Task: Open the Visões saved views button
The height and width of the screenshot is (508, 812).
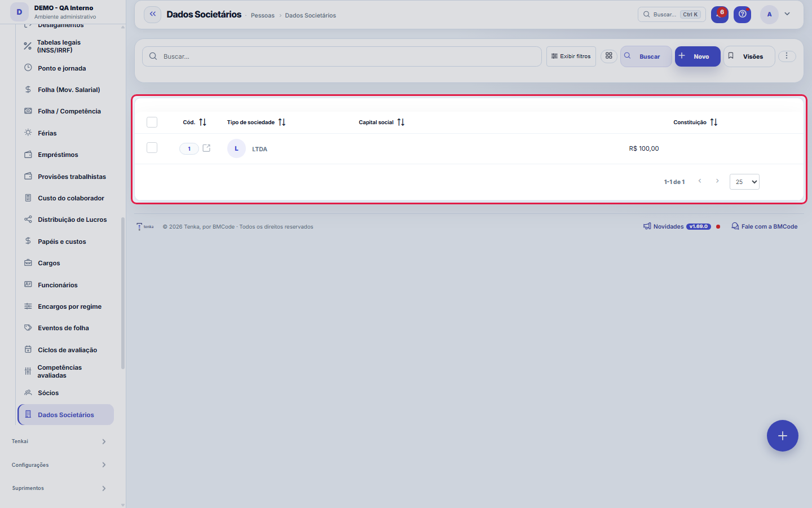Action: click(x=749, y=56)
